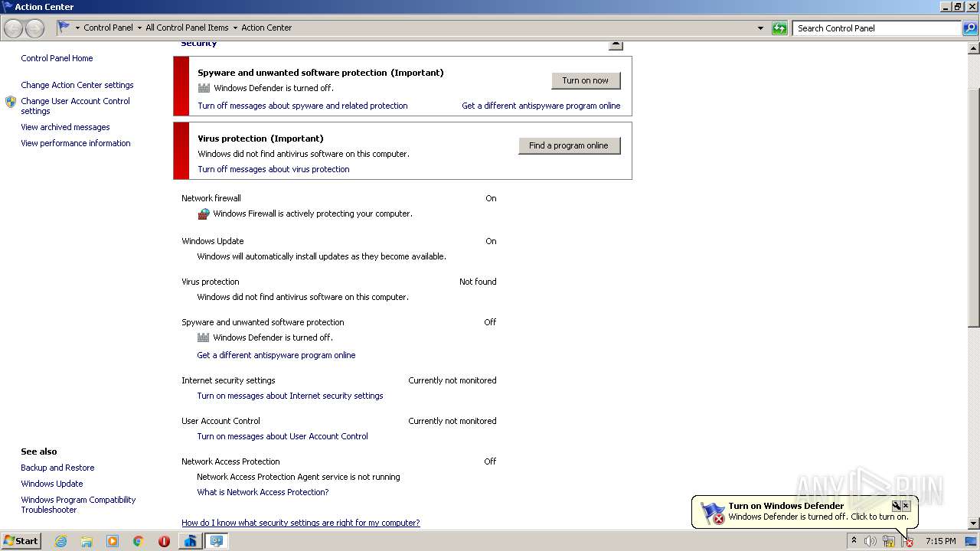Open the Start menu
The image size is (980, 551).
pos(21,541)
